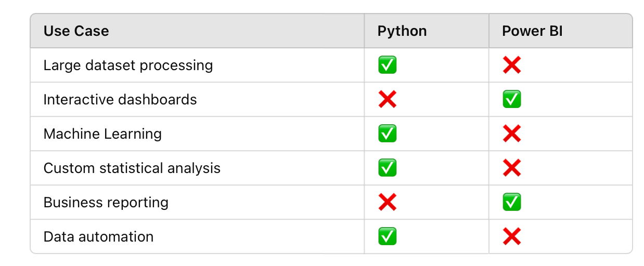Click the Custom statistical analysis row label

[x=132, y=168]
